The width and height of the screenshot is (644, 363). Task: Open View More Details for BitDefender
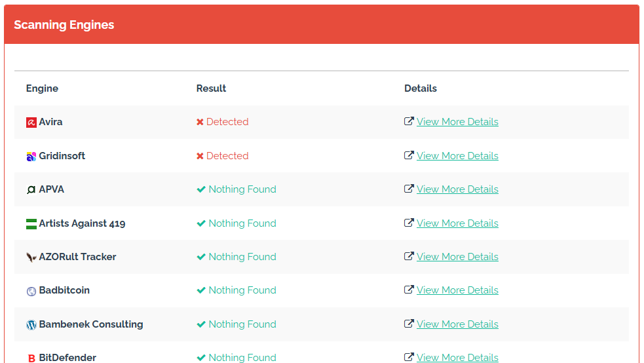[457, 358]
